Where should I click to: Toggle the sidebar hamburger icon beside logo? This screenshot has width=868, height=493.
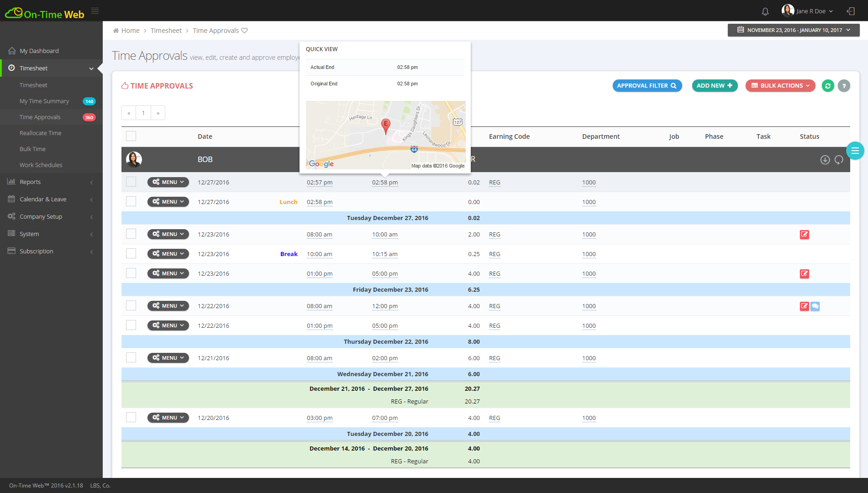click(x=95, y=11)
